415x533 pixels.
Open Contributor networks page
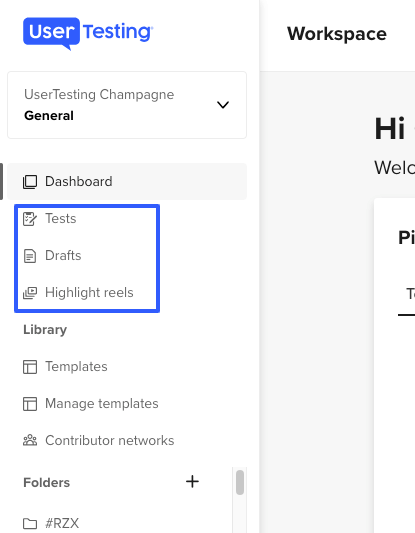point(110,441)
